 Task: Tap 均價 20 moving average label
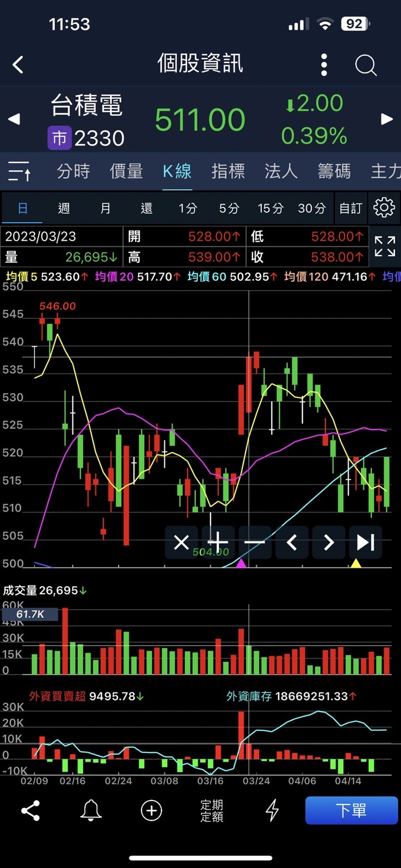[138, 276]
